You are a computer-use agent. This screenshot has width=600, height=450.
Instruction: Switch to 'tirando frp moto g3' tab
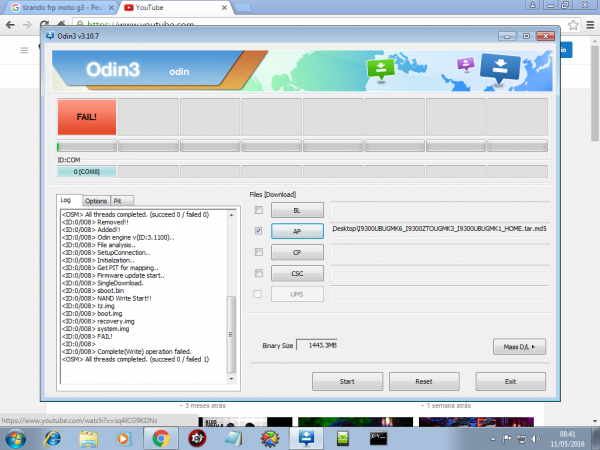tap(62, 8)
